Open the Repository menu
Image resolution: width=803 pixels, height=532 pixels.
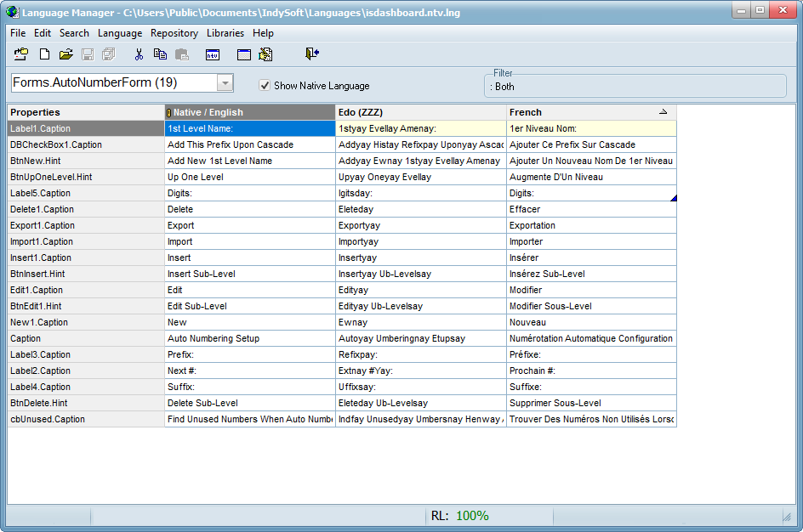tap(174, 33)
